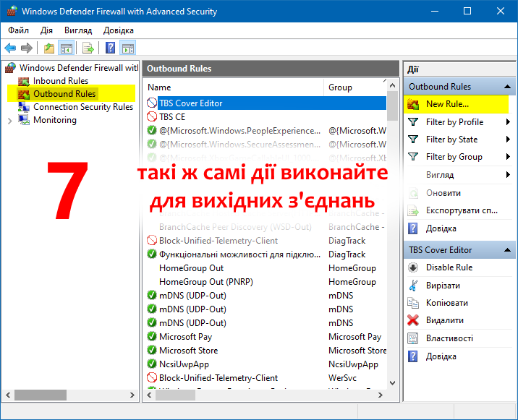Image resolution: width=518 pixels, height=420 pixels.
Task: Sort rules by the Group column header
Action: tap(355, 87)
